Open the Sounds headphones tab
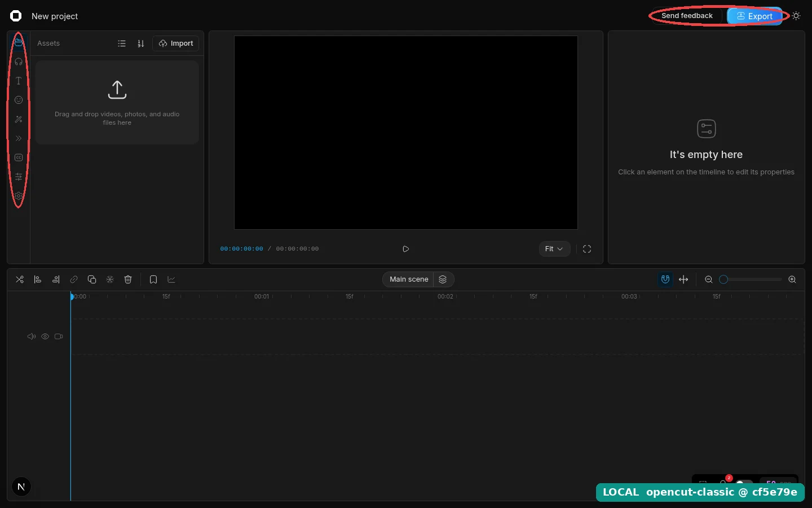This screenshot has height=508, width=812. [x=19, y=62]
